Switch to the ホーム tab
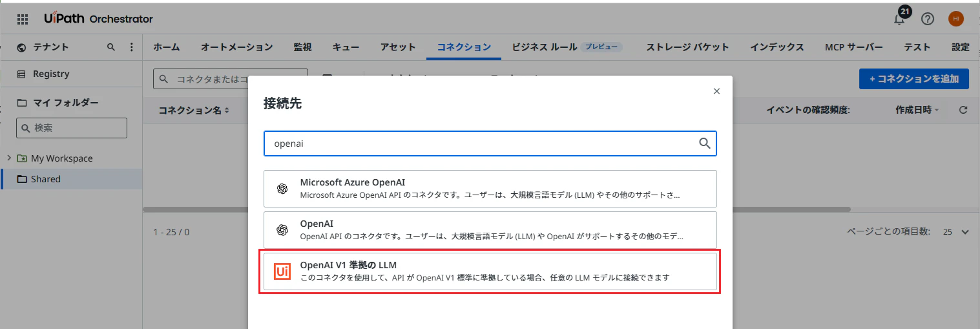The width and height of the screenshot is (980, 329). (x=167, y=47)
